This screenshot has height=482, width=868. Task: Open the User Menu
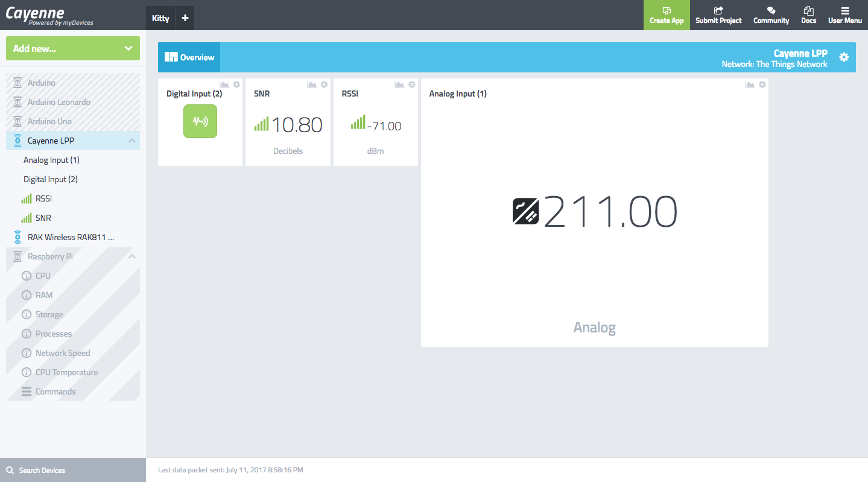coord(845,15)
